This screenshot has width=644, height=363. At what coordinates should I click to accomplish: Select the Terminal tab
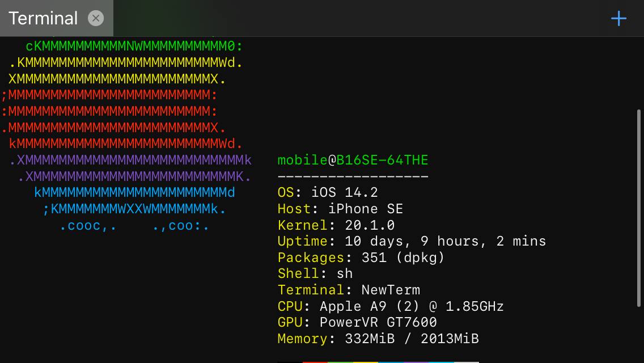click(56, 18)
